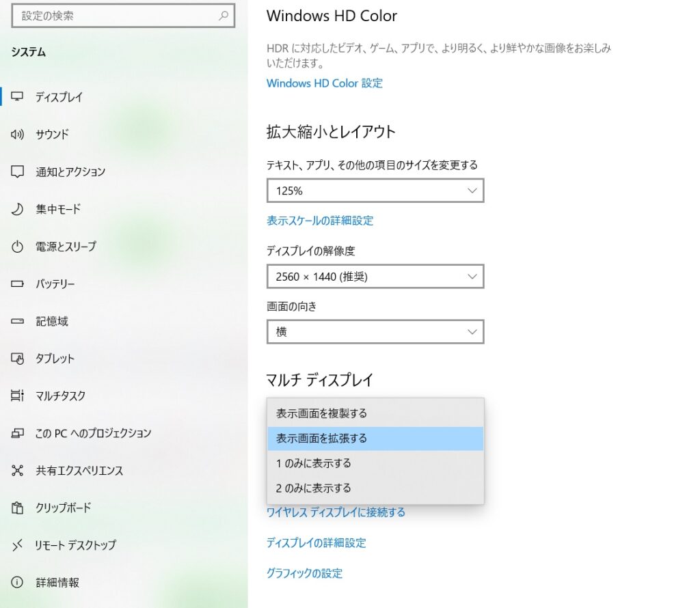
Task: Click the マルチタスク icon
Action: pos(17,396)
